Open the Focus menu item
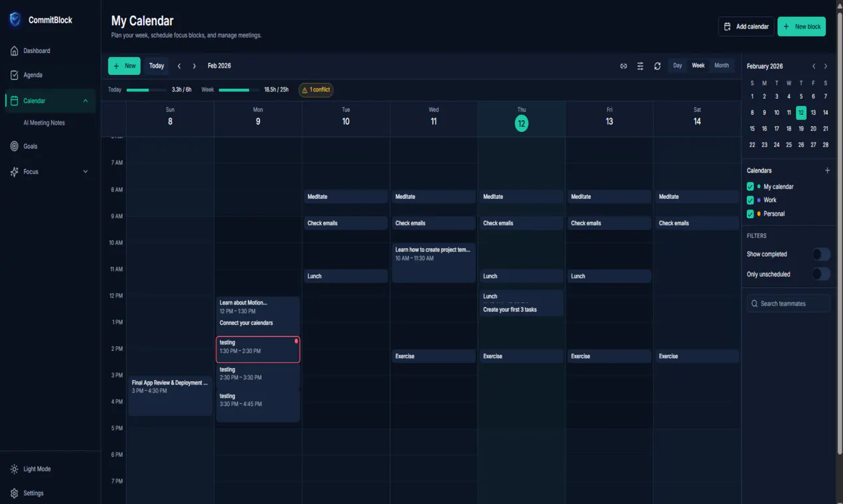843x504 pixels. pyautogui.click(x=50, y=172)
